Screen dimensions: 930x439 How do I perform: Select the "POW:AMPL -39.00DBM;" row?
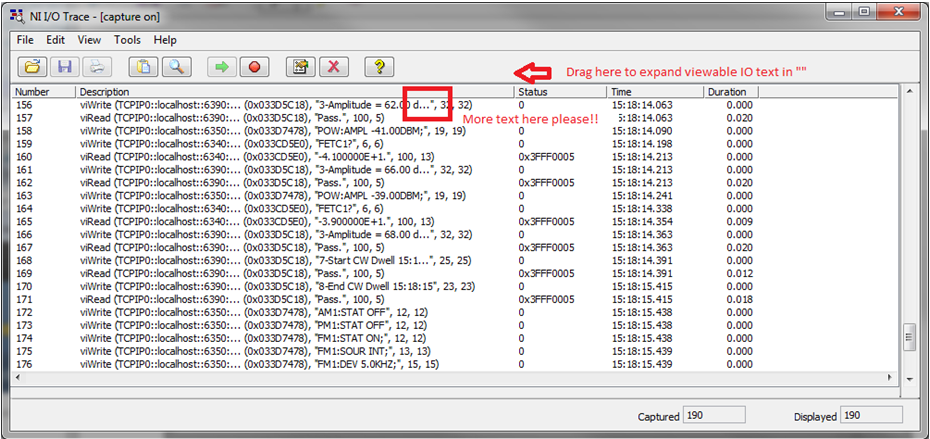pos(385,196)
